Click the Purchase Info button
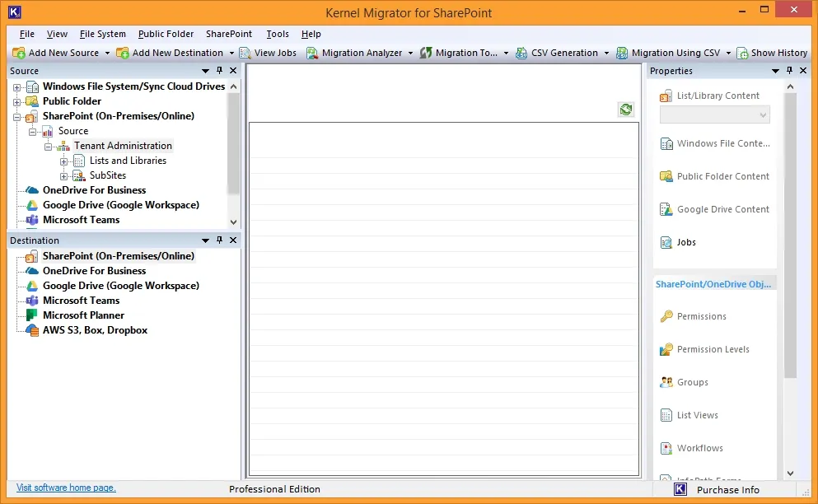 pos(727,490)
